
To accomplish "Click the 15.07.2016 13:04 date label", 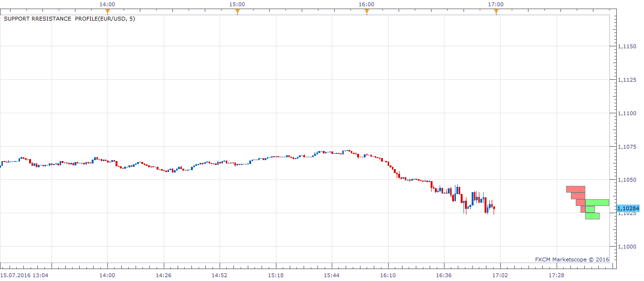I will point(24,275).
